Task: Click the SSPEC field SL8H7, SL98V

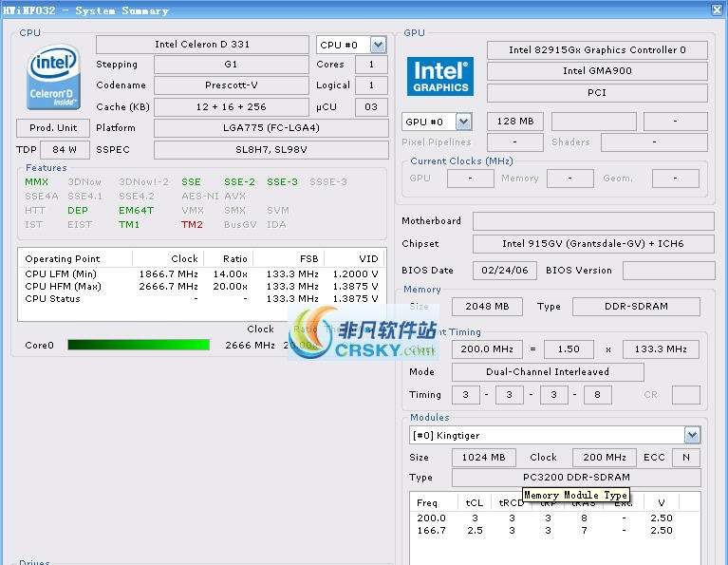Action: (x=271, y=150)
